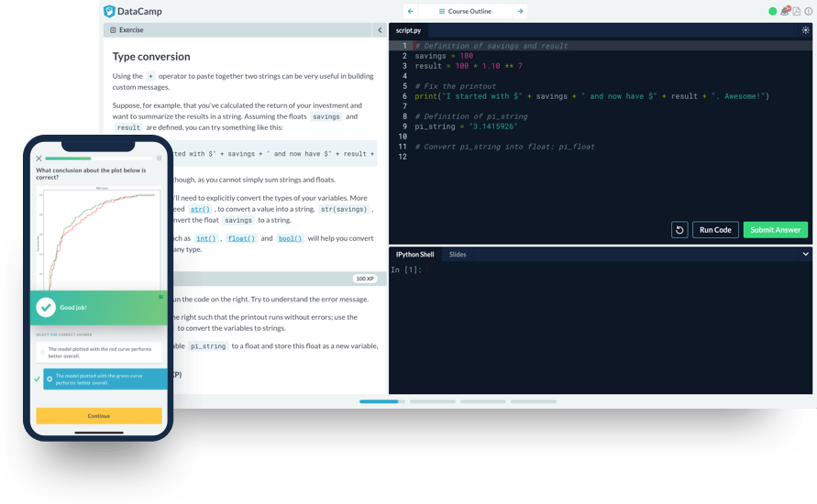Close the quiz on the phone with X
The height and width of the screenshot is (504, 817).
39,159
